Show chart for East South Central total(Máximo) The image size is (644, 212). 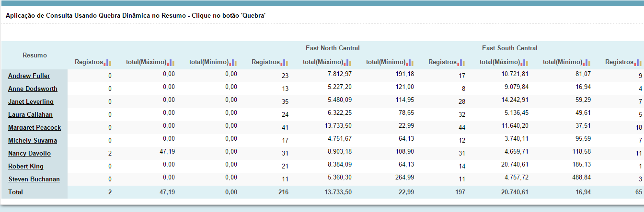pyautogui.click(x=525, y=63)
